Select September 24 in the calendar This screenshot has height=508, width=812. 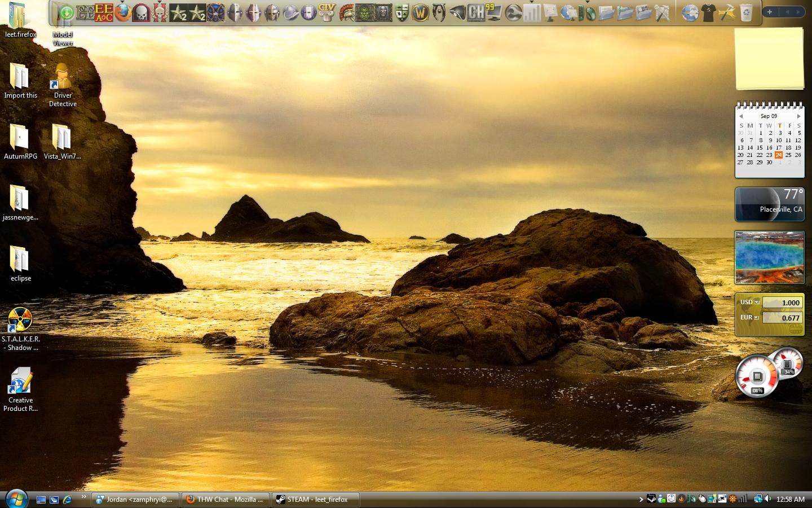[x=779, y=155]
